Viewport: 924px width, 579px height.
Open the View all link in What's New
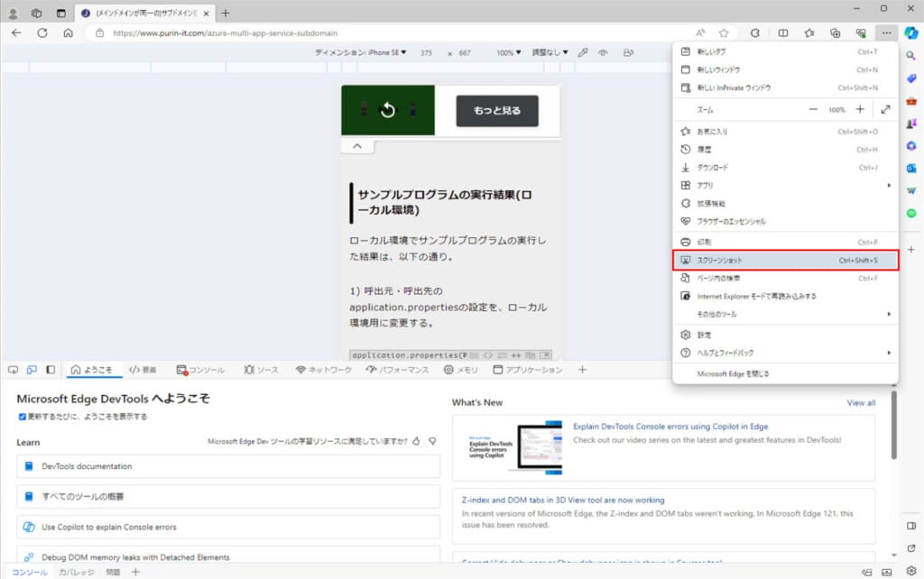point(860,403)
